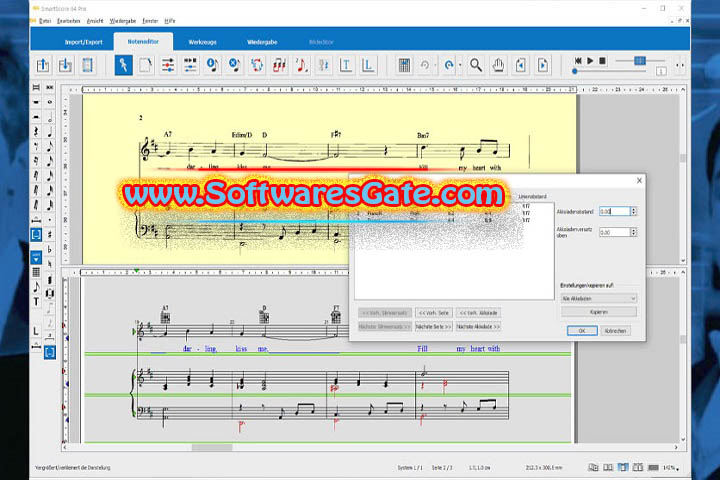
Task: Click the undo arrow icon
Action: [425, 65]
